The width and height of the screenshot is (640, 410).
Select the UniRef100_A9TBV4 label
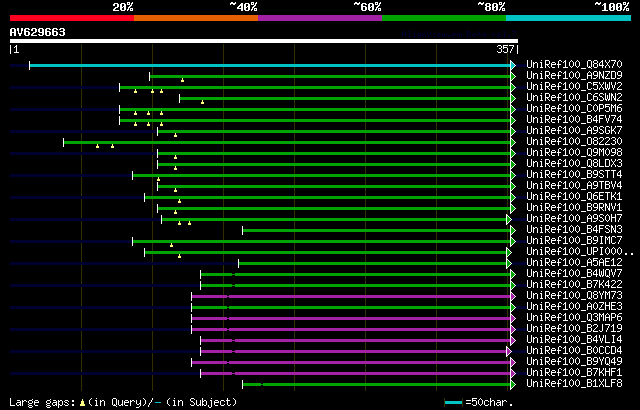tap(574, 186)
